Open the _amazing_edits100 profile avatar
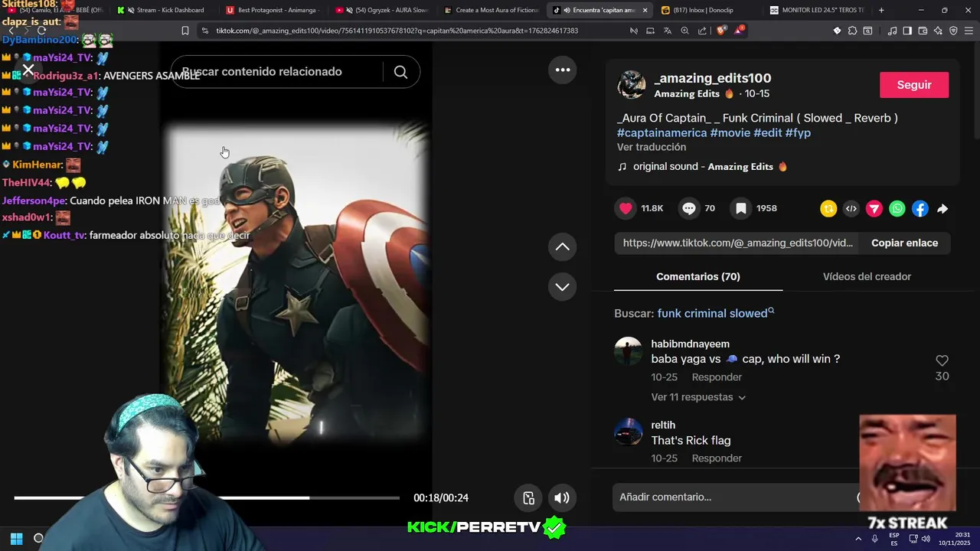Viewport: 980px width, 551px height. pos(632,85)
